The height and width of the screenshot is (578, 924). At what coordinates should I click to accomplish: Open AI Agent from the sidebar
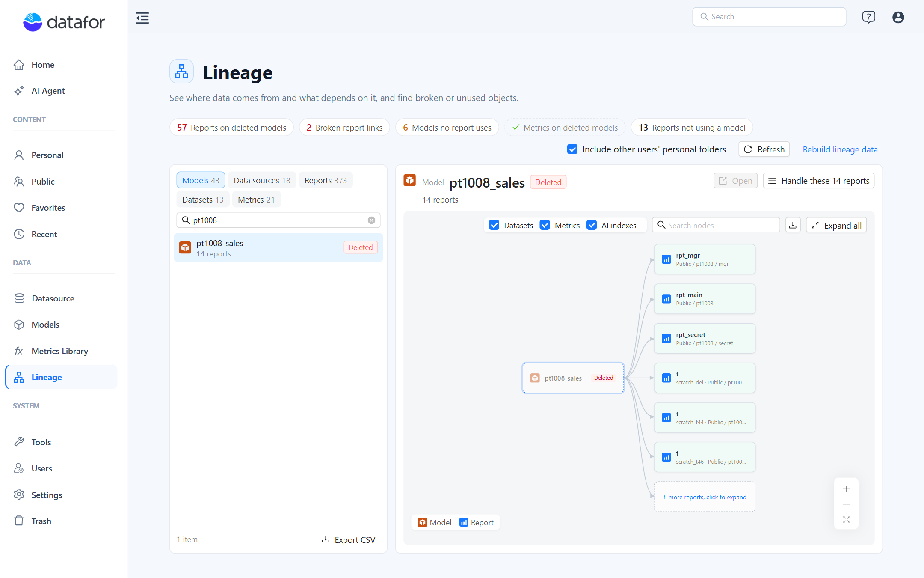(x=61, y=91)
